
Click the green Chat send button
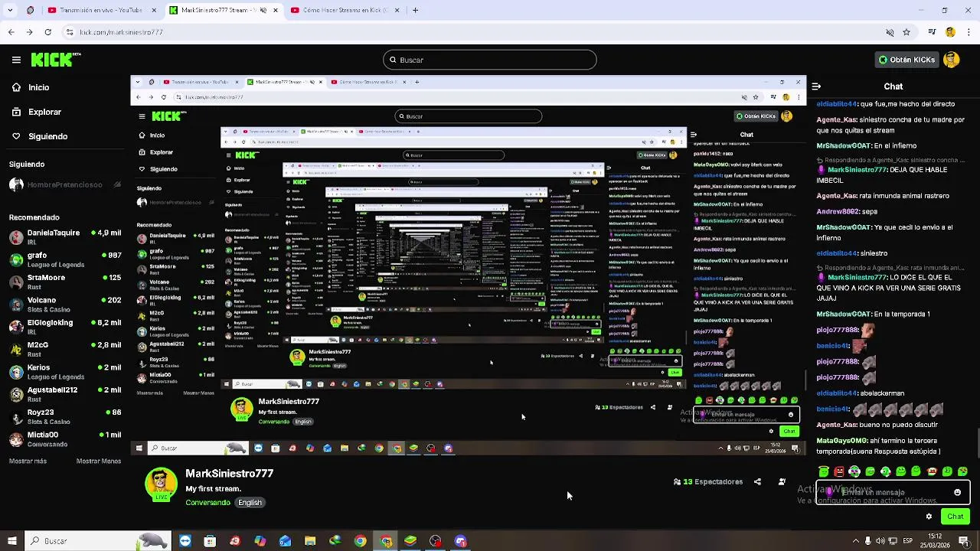(955, 517)
